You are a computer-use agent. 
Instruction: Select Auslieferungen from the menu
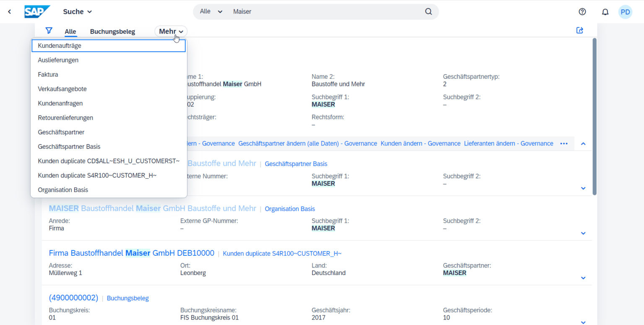coord(109,60)
